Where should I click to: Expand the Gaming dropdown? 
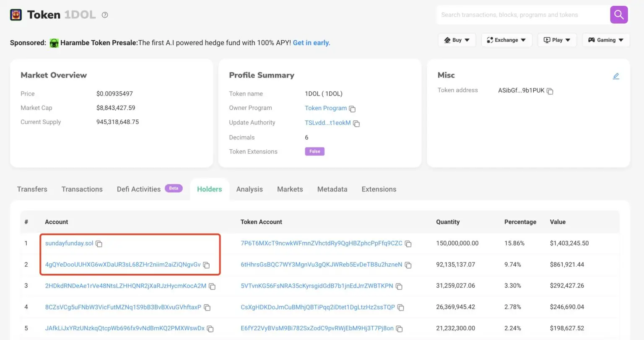605,40
